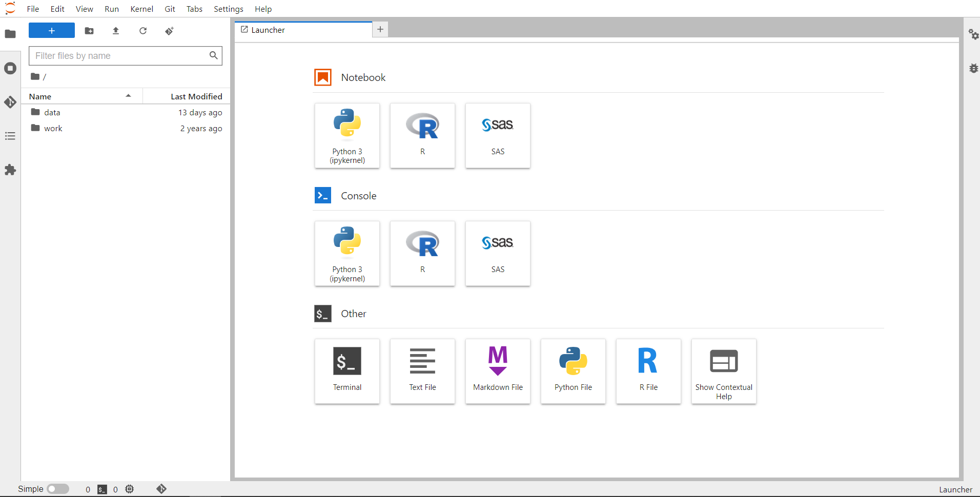This screenshot has width=980, height=497.
Task: Open the File menu
Action: [33, 9]
